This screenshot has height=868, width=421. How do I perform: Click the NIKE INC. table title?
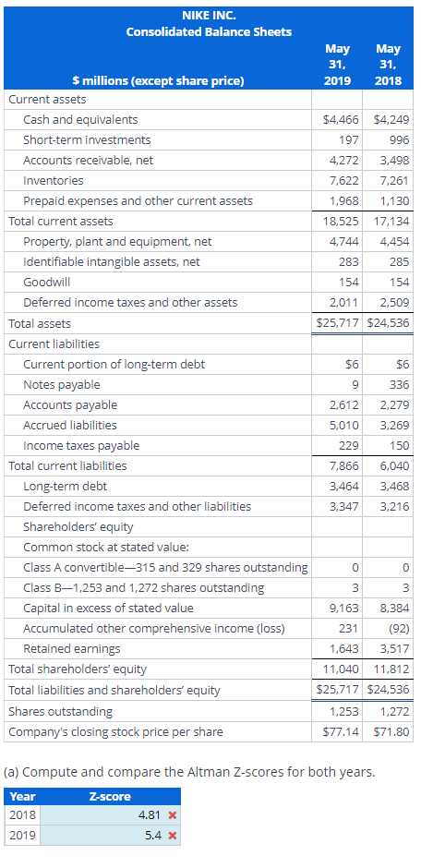(x=209, y=15)
